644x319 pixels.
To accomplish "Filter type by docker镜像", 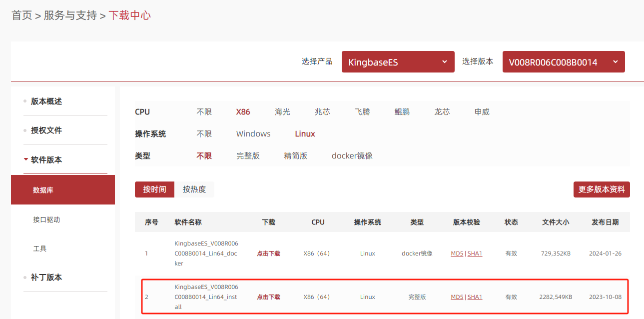I will [352, 156].
